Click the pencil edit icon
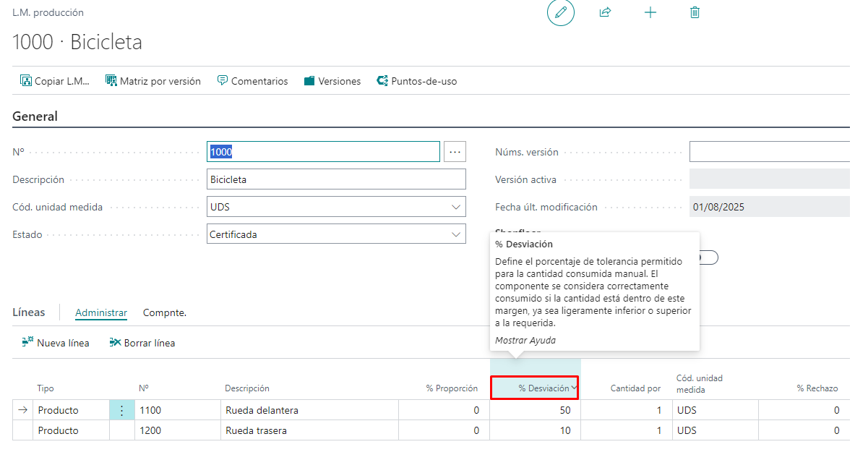 560,13
